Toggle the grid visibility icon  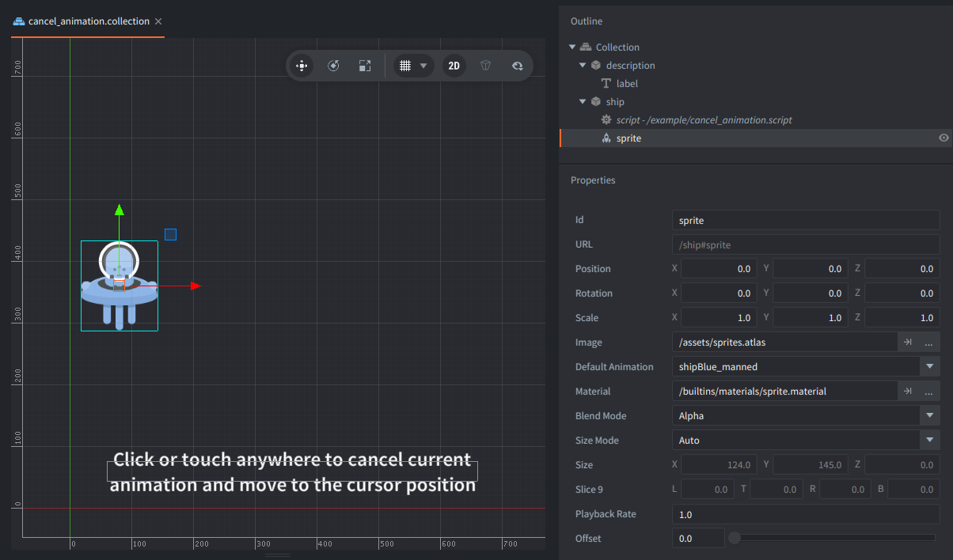(405, 66)
